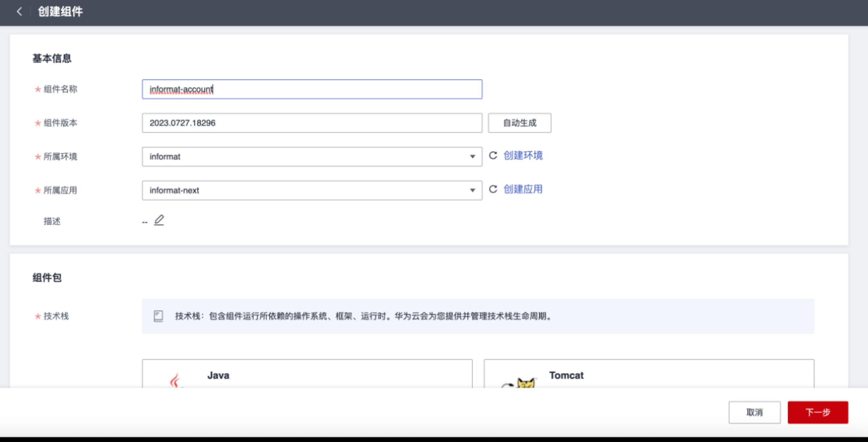The height and width of the screenshot is (442, 868).
Task: Click the 创建环境 link
Action: (x=523, y=156)
